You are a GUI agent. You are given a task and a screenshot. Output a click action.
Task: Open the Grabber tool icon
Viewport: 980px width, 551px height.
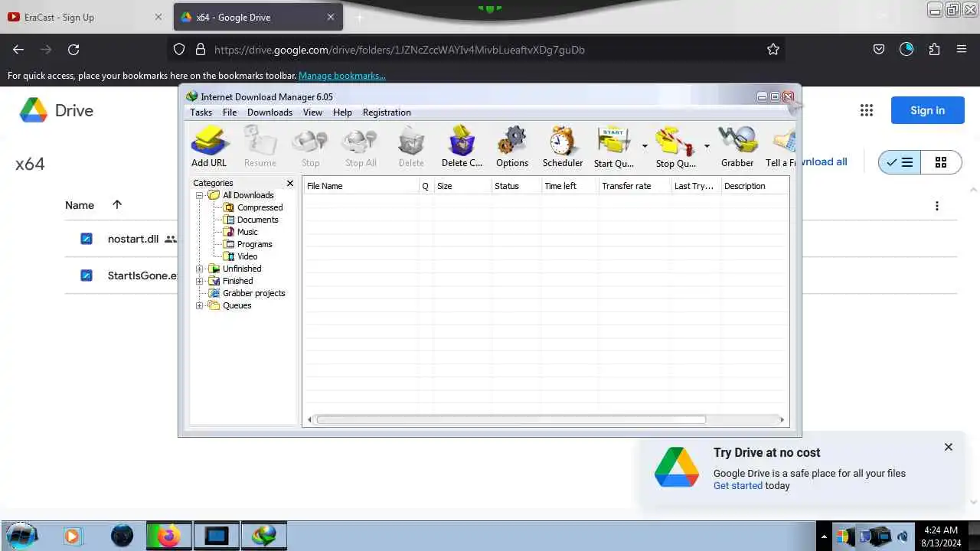coord(737,146)
